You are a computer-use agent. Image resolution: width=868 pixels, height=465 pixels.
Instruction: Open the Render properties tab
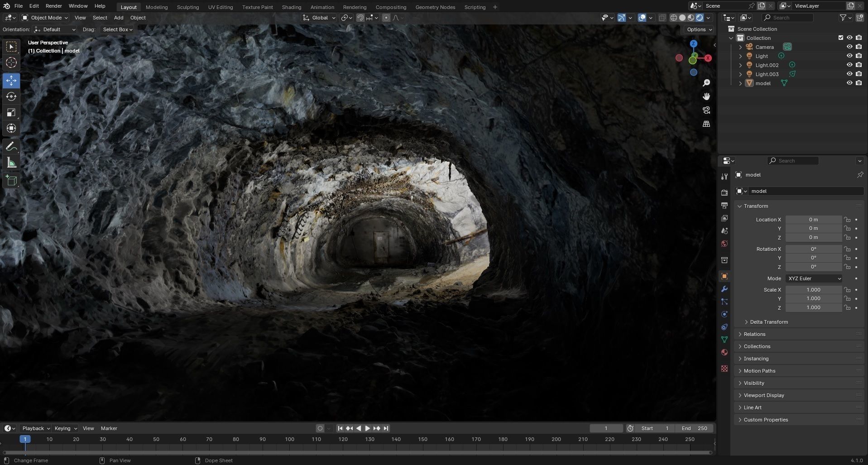coord(724,192)
